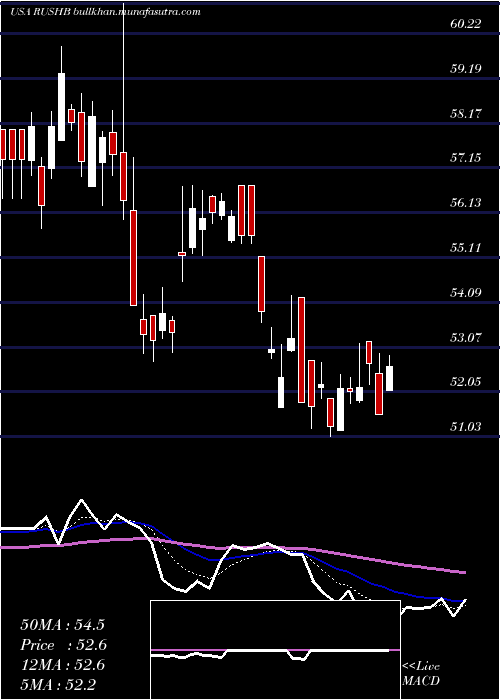
Task: Click the Price : 52.6 readout
Action: (x=62, y=645)
